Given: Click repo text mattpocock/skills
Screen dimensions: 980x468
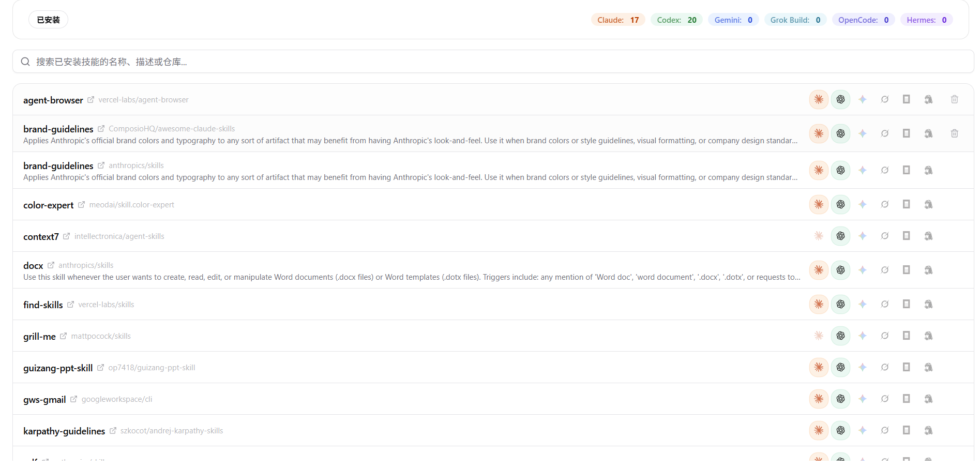Looking at the screenshot, I should (101, 336).
